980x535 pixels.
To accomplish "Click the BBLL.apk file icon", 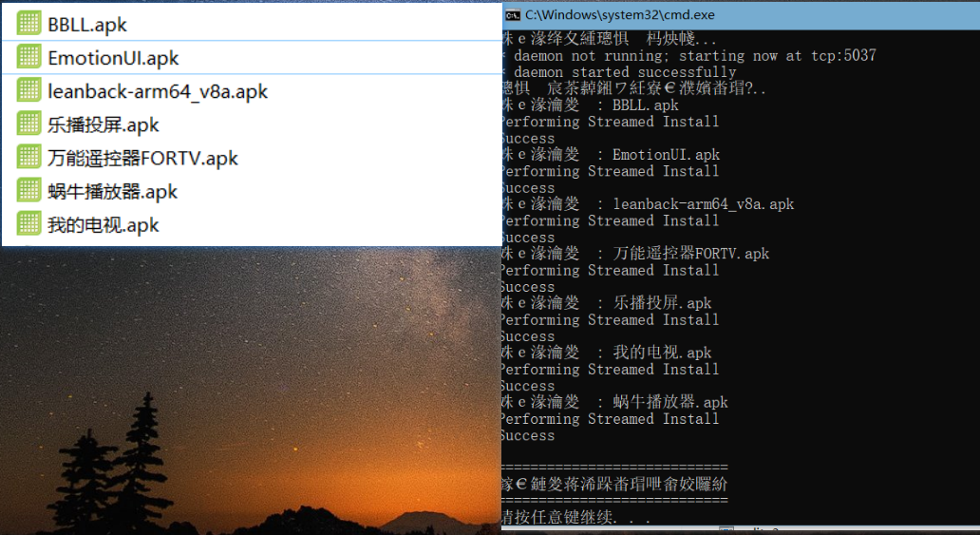I will click(28, 23).
